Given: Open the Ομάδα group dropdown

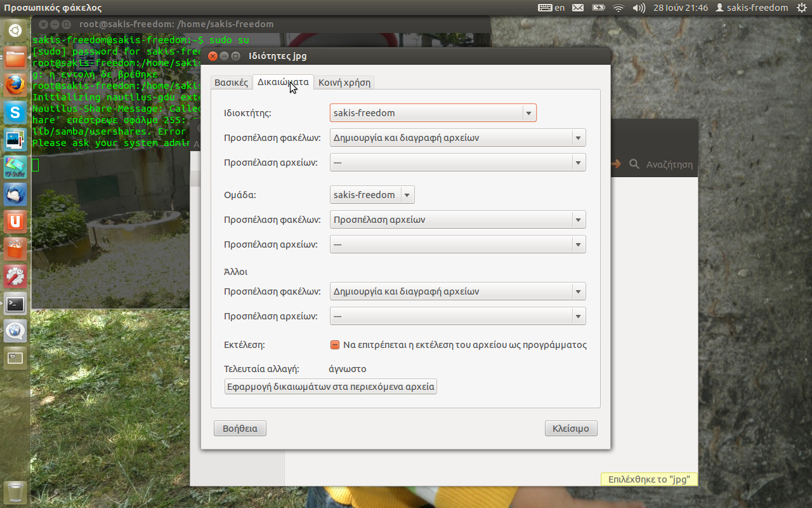Looking at the screenshot, I should (372, 195).
